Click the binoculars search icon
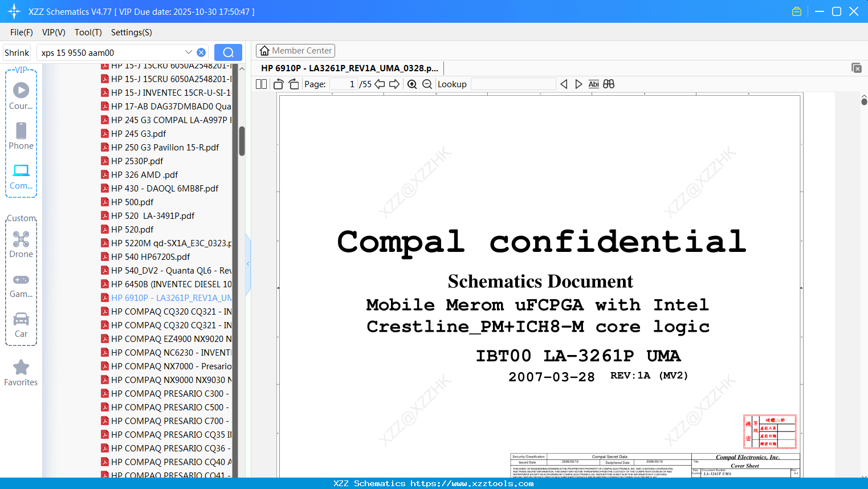This screenshot has height=489, width=868. pos(609,84)
